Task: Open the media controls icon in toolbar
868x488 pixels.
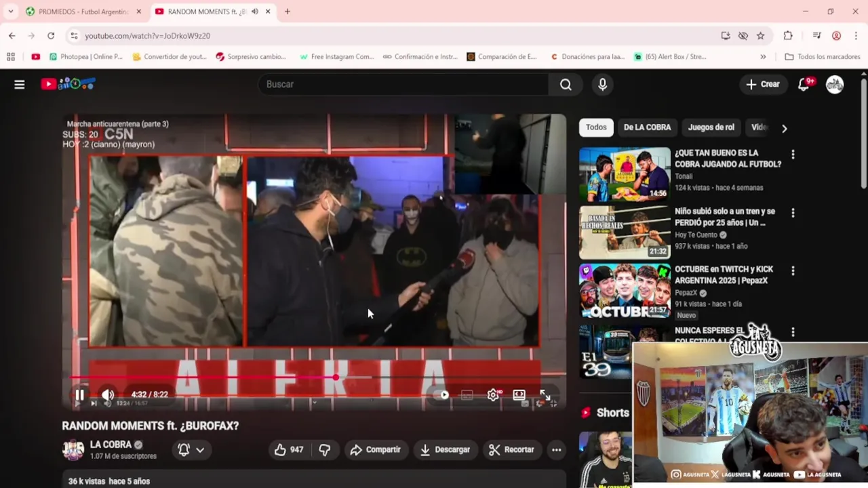Action: [x=816, y=36]
